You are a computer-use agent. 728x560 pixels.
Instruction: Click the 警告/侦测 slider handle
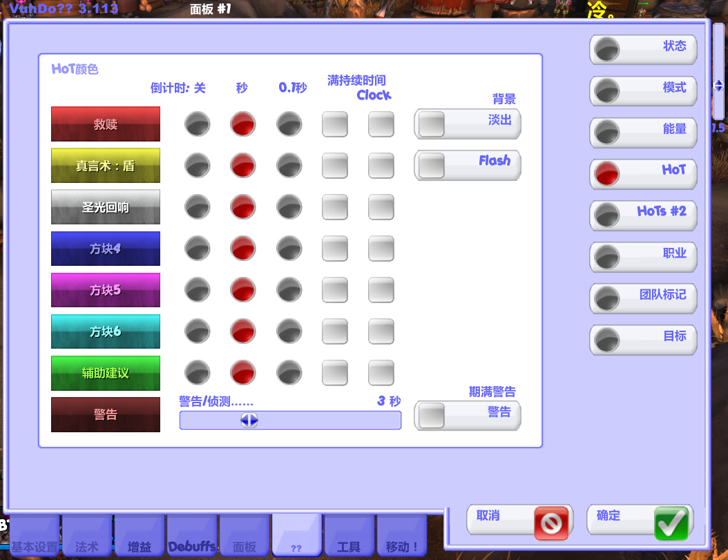249,420
